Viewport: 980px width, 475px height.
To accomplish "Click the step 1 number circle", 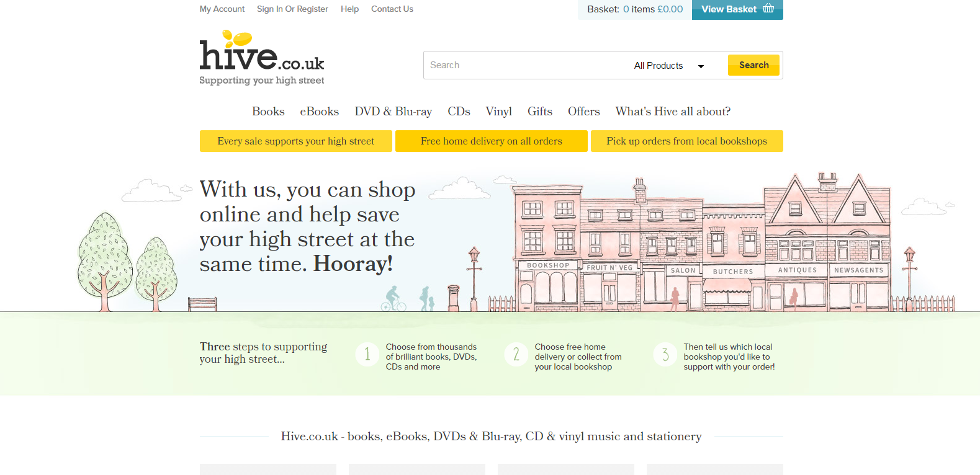I will 367,354.
